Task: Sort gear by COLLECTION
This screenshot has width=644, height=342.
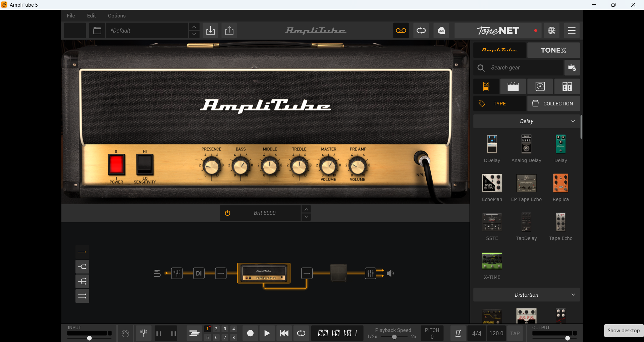Action: tap(553, 104)
